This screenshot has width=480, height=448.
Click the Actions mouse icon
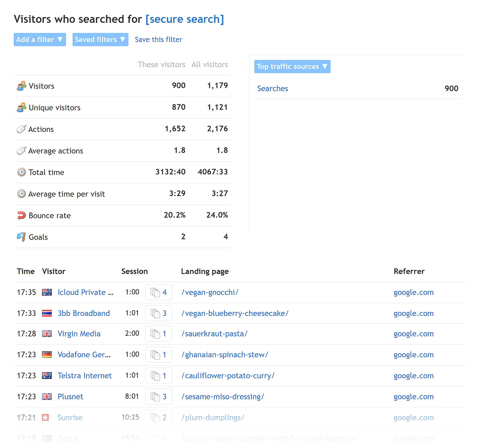tap(22, 129)
